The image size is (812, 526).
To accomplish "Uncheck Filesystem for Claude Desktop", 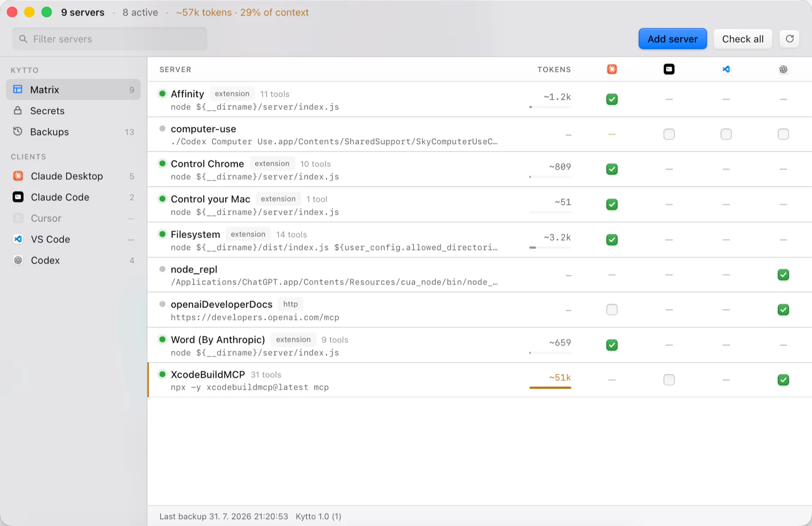I will point(612,240).
